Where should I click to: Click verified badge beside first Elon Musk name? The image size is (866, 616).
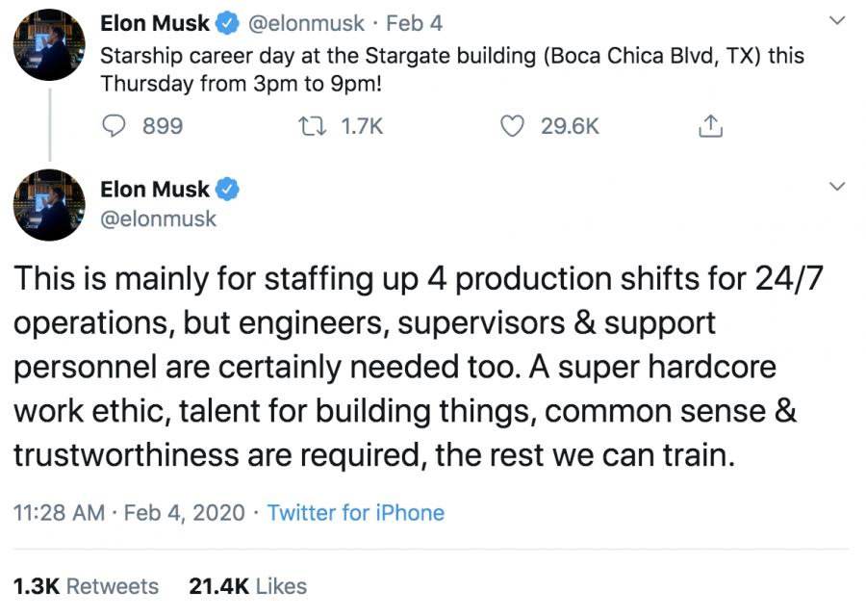point(227,24)
